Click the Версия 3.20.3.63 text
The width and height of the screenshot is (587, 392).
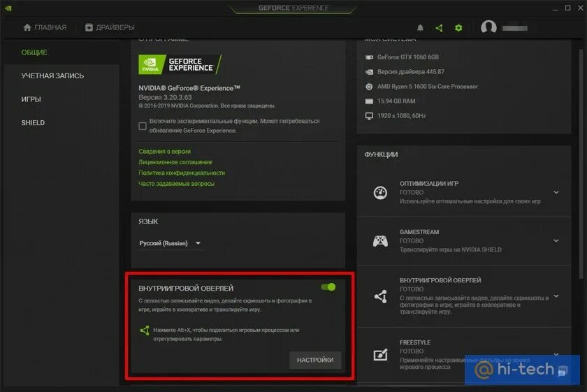point(165,97)
